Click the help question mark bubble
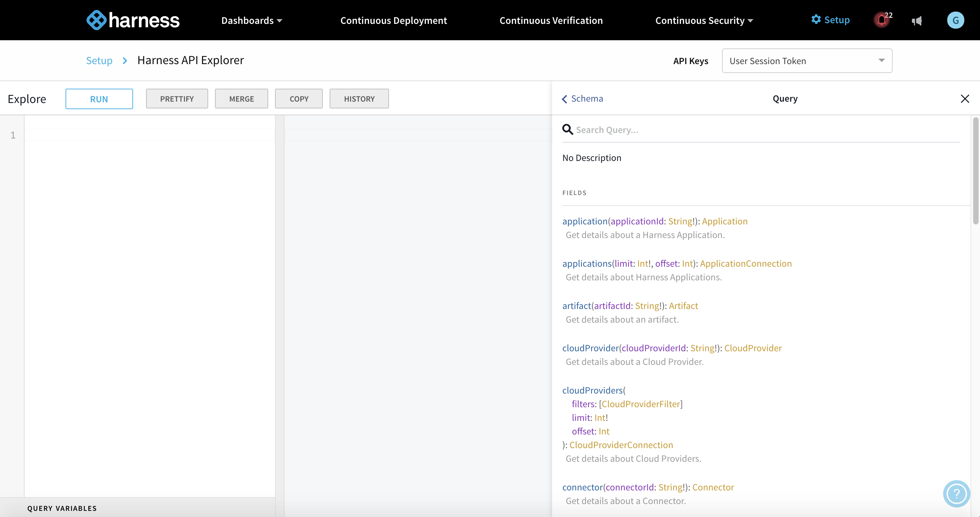The height and width of the screenshot is (517, 980). click(x=956, y=493)
